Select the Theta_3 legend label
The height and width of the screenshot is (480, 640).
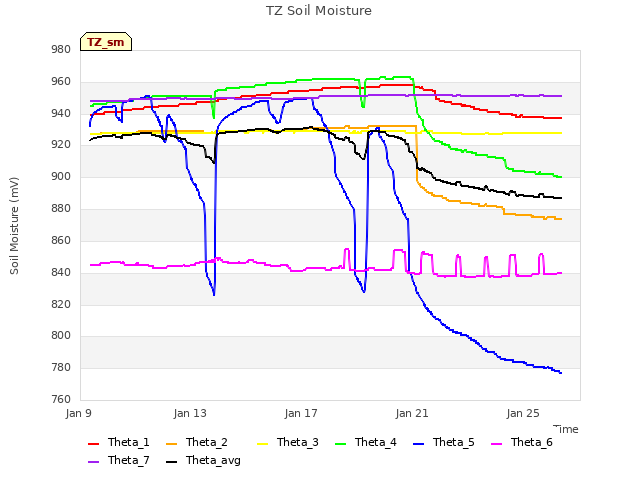point(298,442)
